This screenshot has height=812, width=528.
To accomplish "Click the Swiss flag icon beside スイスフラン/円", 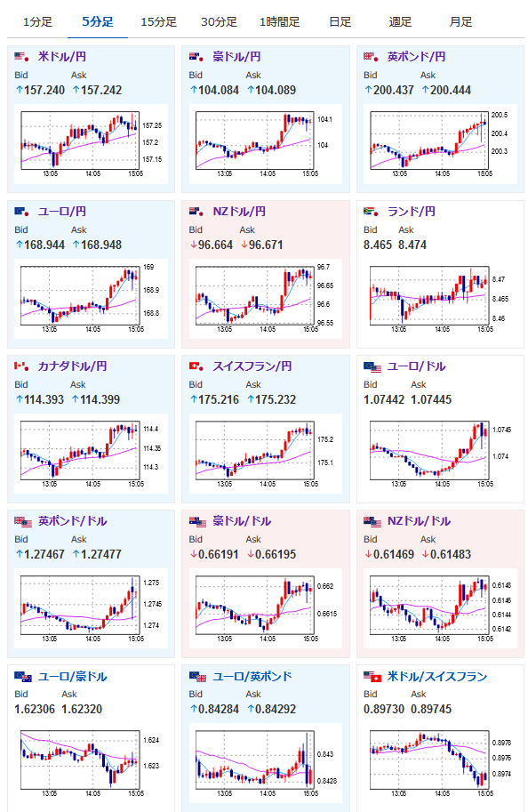I will [196, 366].
